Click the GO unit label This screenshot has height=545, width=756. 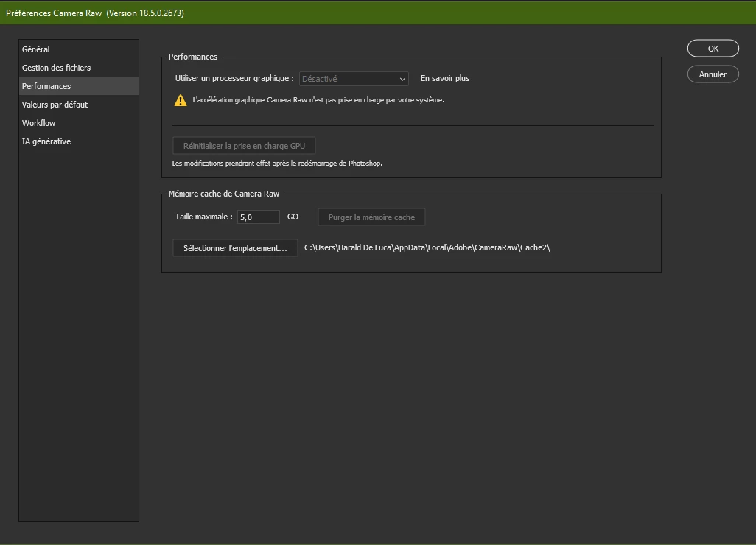click(x=293, y=217)
